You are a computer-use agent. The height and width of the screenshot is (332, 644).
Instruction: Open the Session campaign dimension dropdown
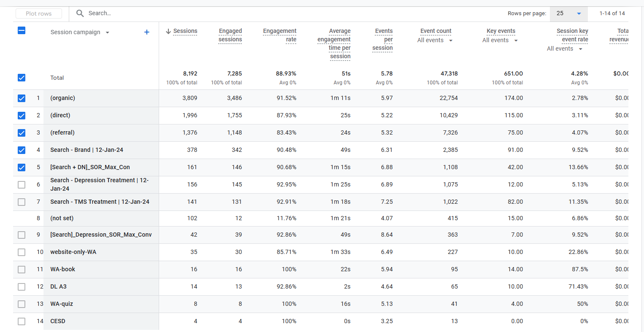[x=108, y=32]
